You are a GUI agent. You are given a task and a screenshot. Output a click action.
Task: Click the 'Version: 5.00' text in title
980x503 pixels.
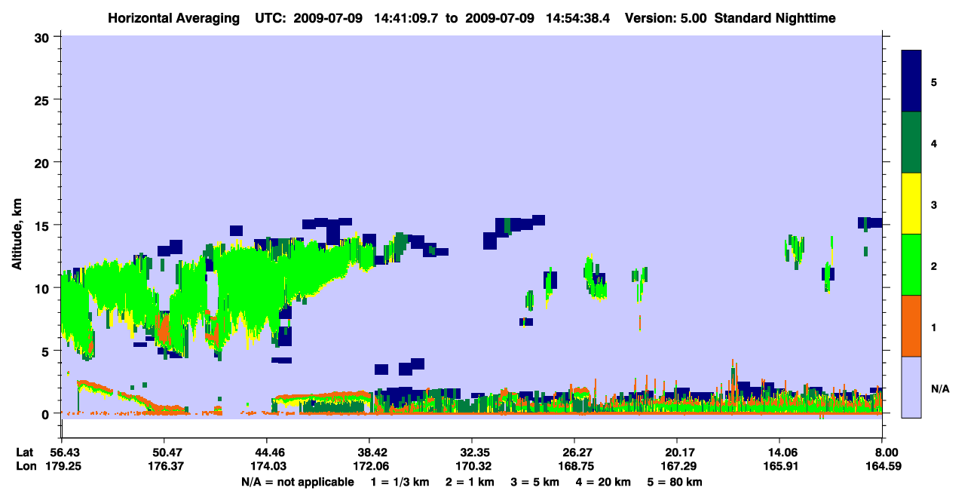coord(666,17)
